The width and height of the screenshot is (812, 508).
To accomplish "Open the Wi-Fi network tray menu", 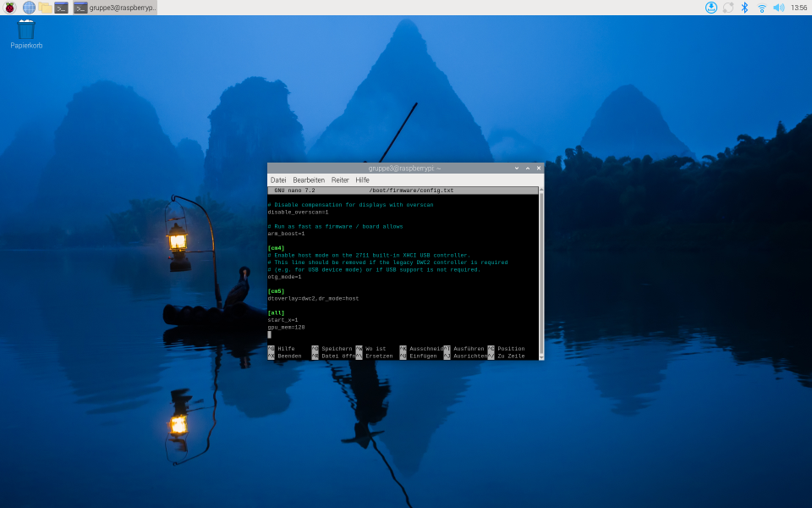I will coord(761,8).
